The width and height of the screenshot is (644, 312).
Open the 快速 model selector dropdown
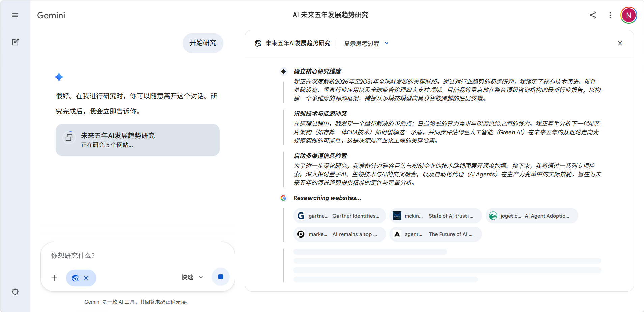click(x=193, y=277)
